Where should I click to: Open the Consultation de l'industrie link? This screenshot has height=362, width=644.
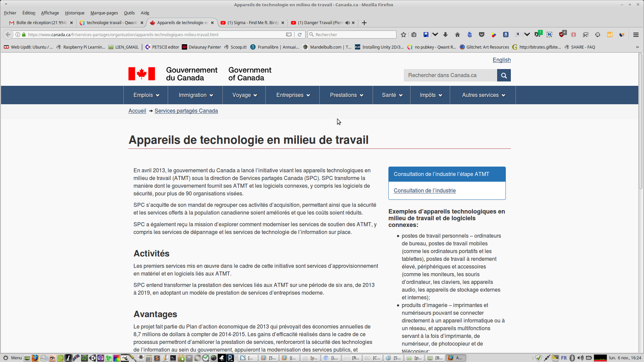(425, 190)
